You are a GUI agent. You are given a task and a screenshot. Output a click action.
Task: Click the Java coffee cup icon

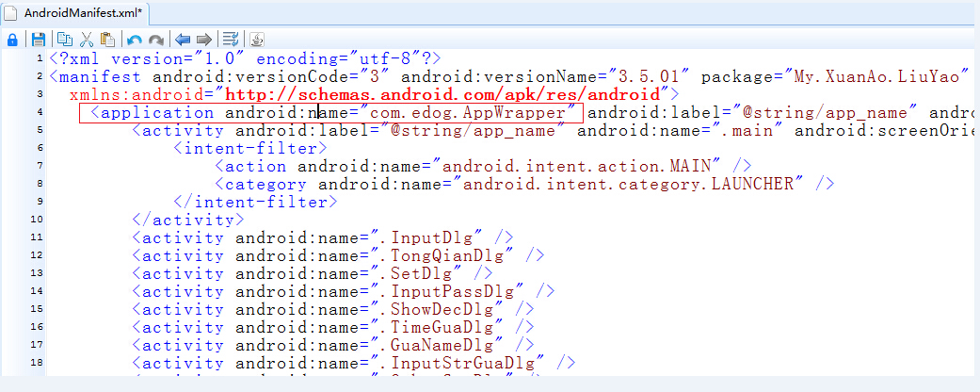[257, 40]
